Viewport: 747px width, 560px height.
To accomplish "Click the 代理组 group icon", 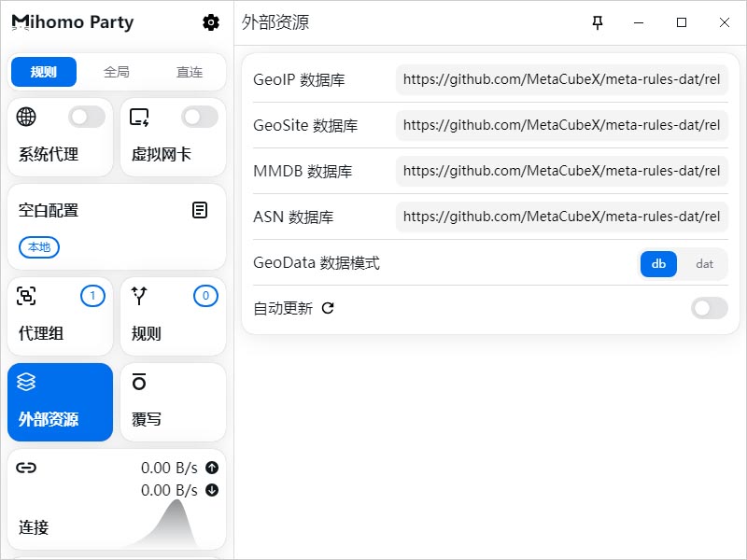I will [x=26, y=296].
